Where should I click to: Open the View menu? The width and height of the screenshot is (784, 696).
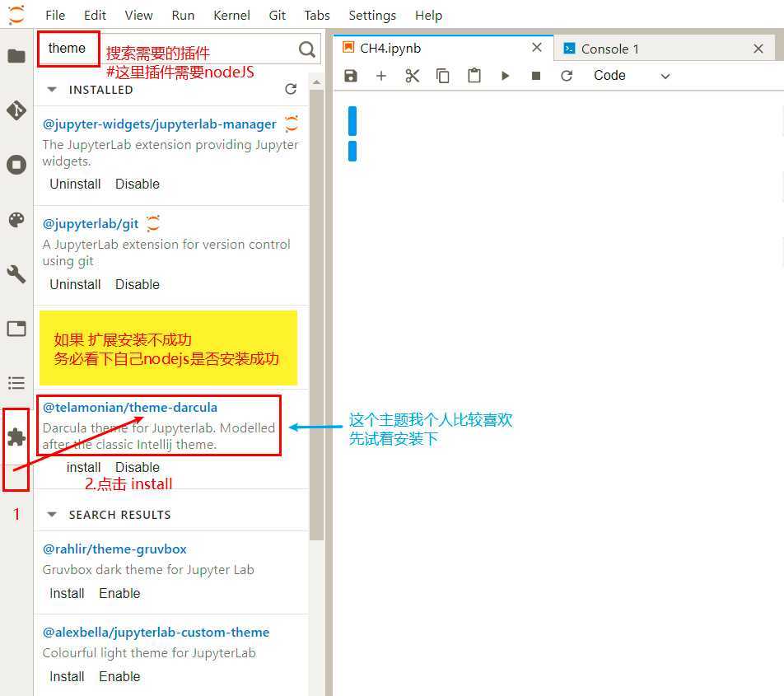click(x=138, y=16)
